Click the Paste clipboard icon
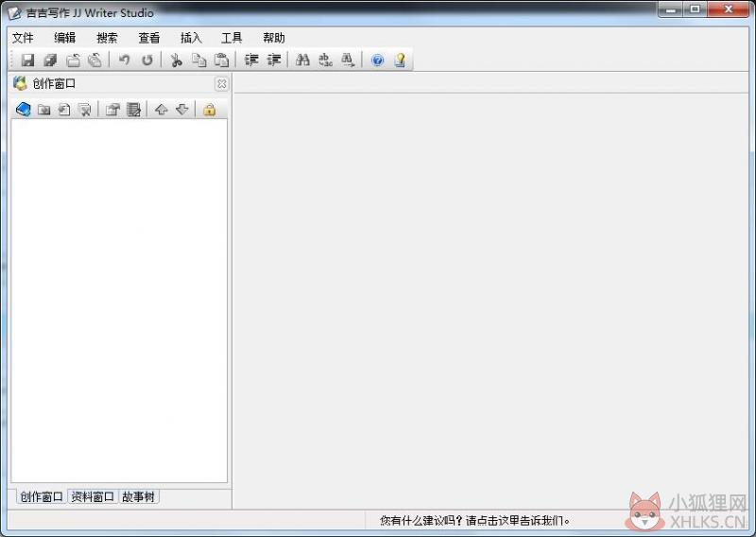Viewport: 756px width, 537px height. [221, 60]
